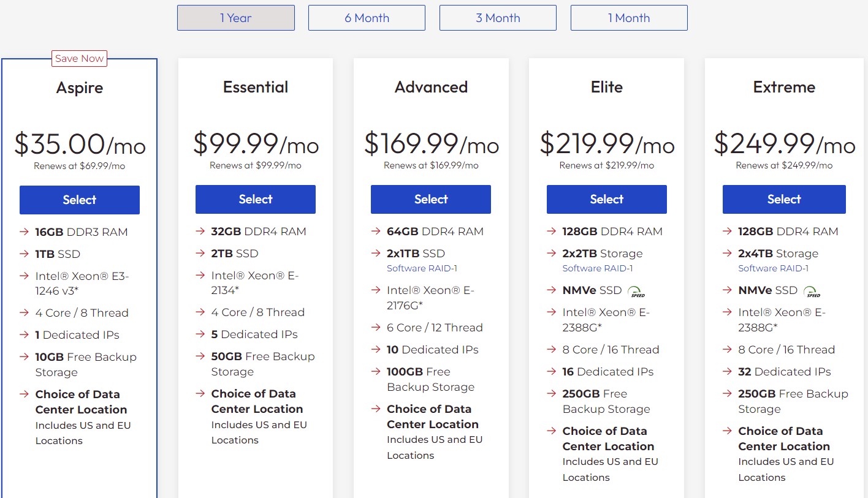
Task: Click the Save Now badge on Aspire
Action: [x=80, y=59]
